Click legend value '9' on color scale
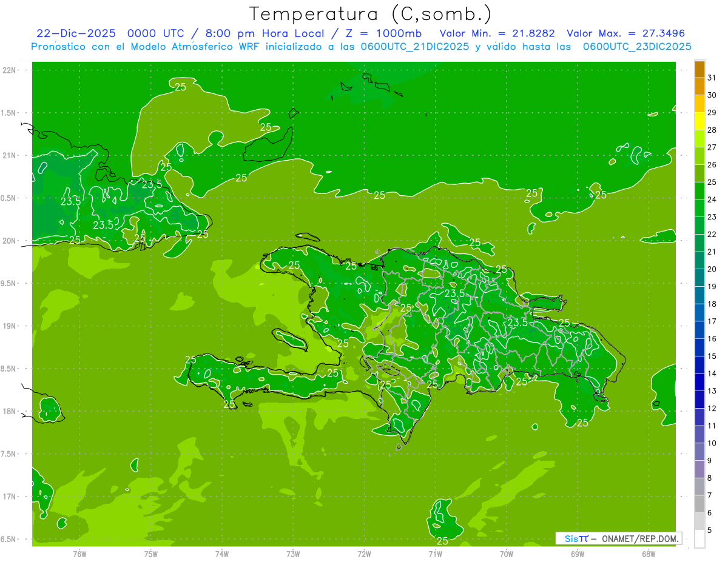This screenshot has height=562, width=728. [x=710, y=461]
